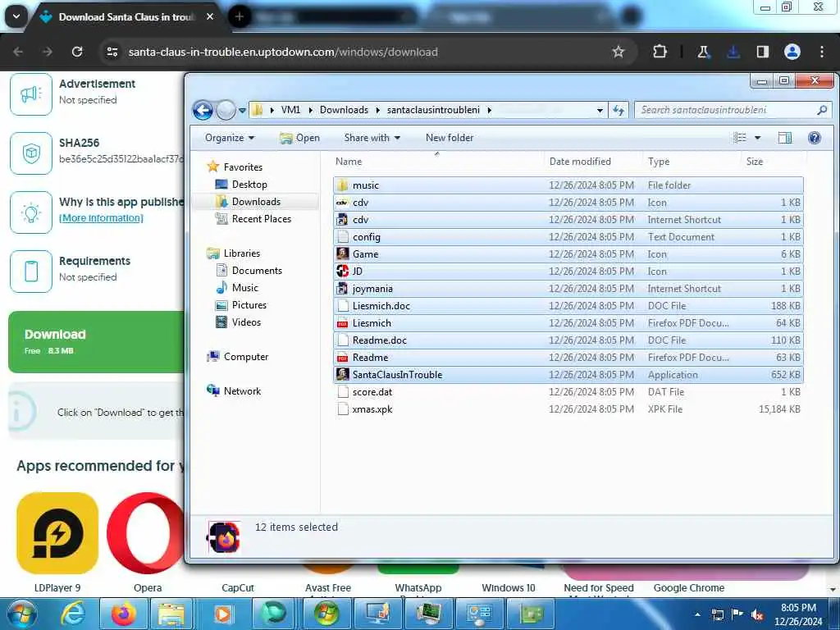Open the Chrome downloads icon
Screen dimensions: 840x630
pyautogui.click(x=733, y=52)
